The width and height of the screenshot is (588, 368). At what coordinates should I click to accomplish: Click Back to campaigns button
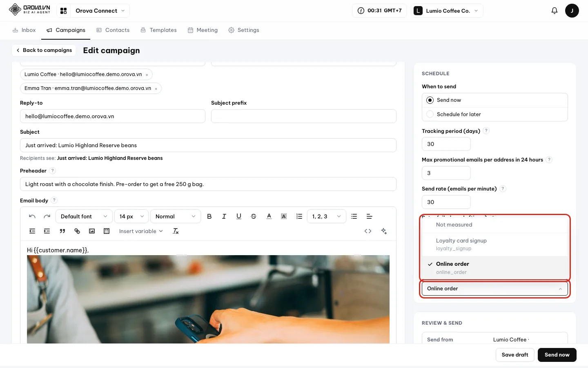click(44, 50)
